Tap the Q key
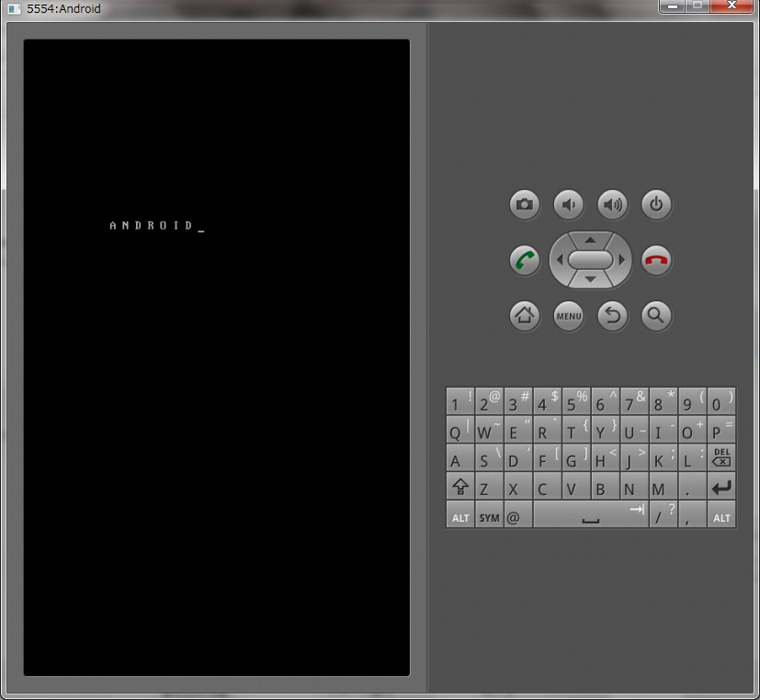Screen dimensions: 760x700 point(460,429)
